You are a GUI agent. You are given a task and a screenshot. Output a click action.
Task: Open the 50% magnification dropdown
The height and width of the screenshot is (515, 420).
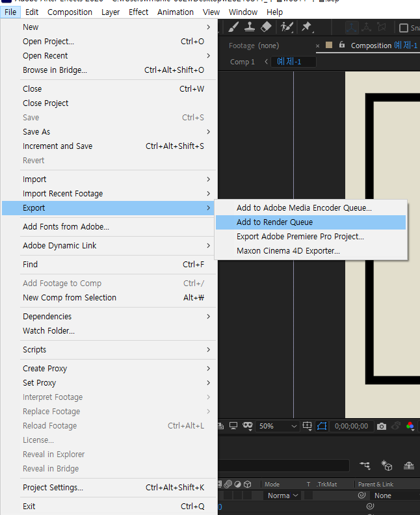(278, 426)
